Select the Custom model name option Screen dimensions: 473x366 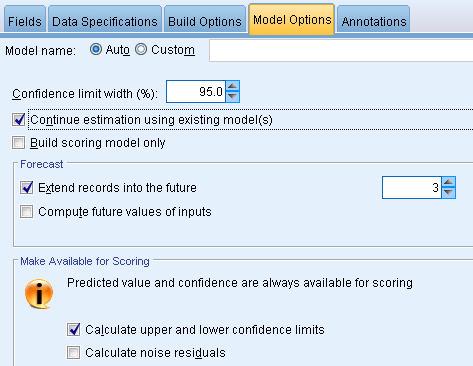point(141,50)
